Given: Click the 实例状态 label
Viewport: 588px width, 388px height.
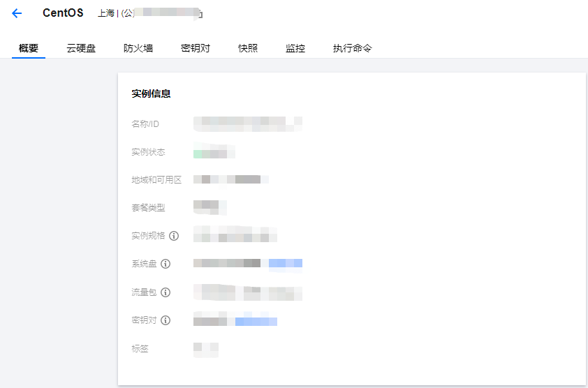Looking at the screenshot, I should coord(148,152).
